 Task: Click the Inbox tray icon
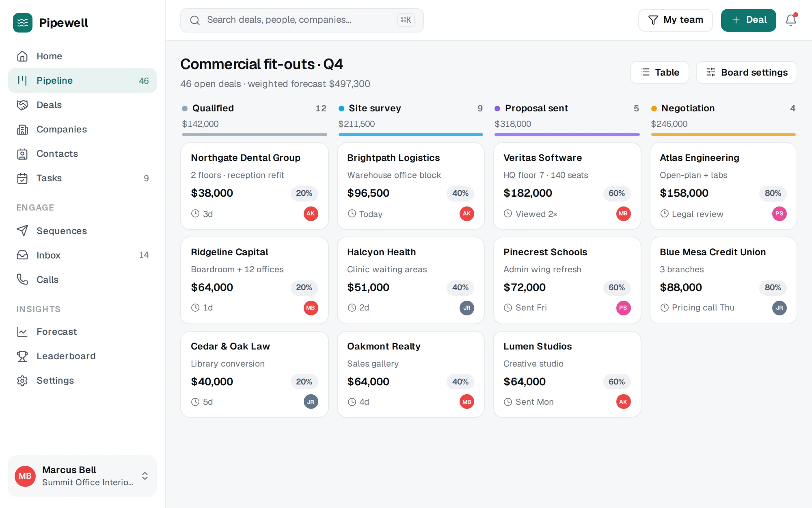(22, 255)
